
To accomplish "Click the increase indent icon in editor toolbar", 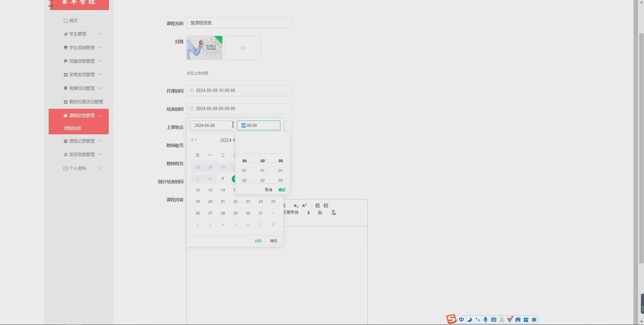I will [326, 205].
